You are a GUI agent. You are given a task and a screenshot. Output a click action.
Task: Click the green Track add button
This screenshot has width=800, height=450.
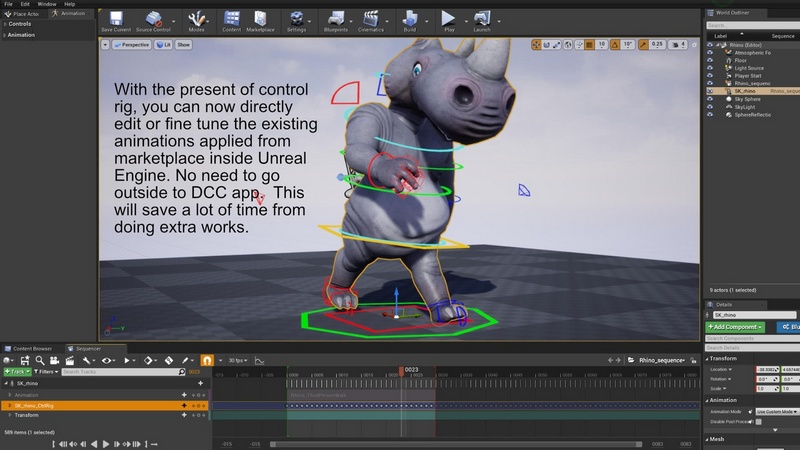click(x=19, y=372)
